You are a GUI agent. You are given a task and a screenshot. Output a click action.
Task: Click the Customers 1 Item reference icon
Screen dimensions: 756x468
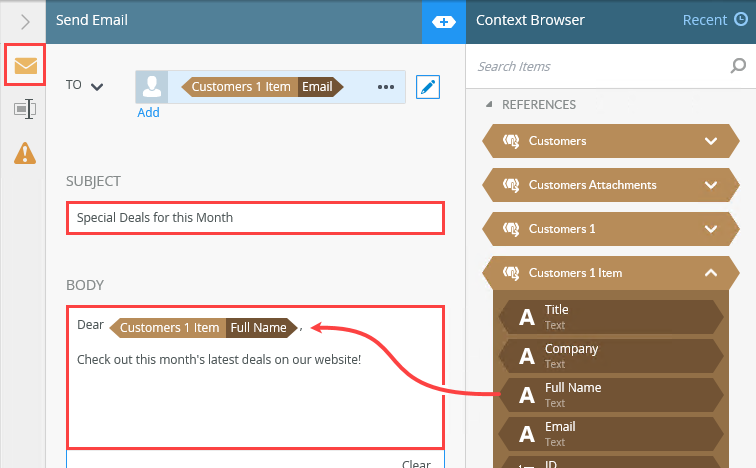(511, 273)
